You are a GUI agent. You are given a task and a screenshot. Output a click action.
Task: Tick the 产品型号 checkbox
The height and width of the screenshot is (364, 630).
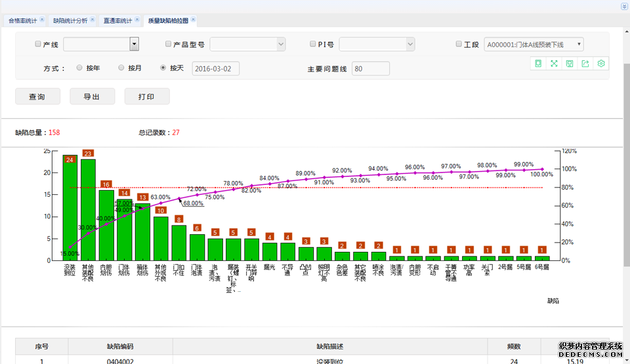click(x=169, y=45)
